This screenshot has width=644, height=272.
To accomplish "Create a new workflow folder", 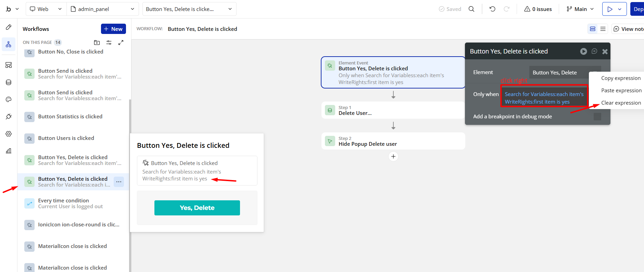I will tap(97, 43).
